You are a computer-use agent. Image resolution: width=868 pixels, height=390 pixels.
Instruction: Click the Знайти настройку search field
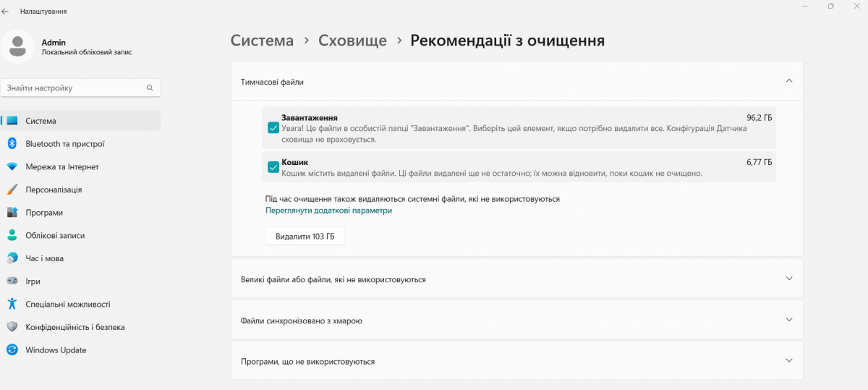tap(72, 88)
